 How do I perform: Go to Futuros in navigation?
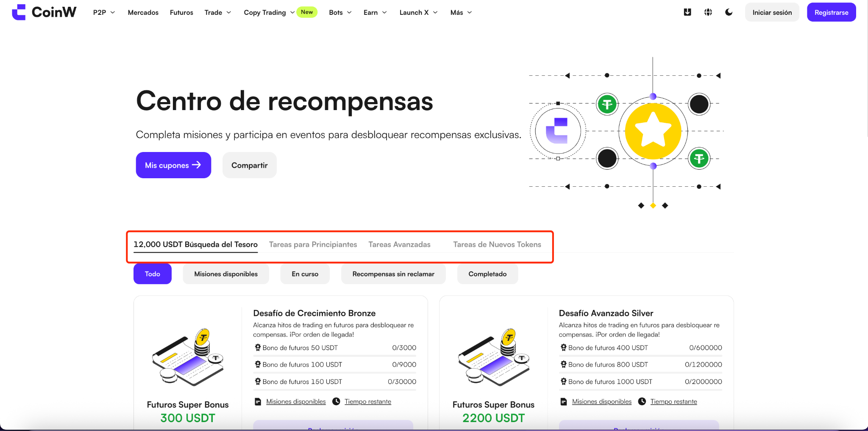tap(181, 13)
